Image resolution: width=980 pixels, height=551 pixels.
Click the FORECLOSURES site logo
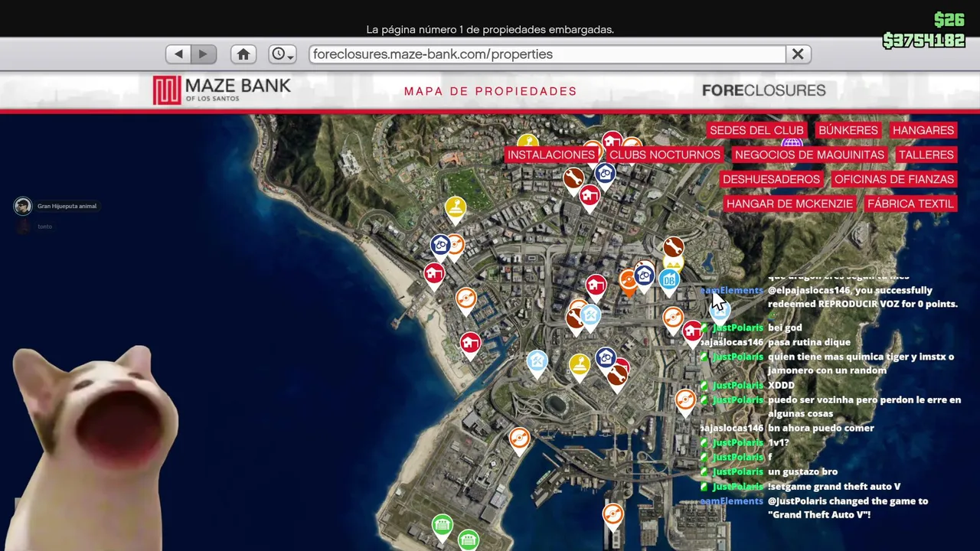click(x=763, y=90)
